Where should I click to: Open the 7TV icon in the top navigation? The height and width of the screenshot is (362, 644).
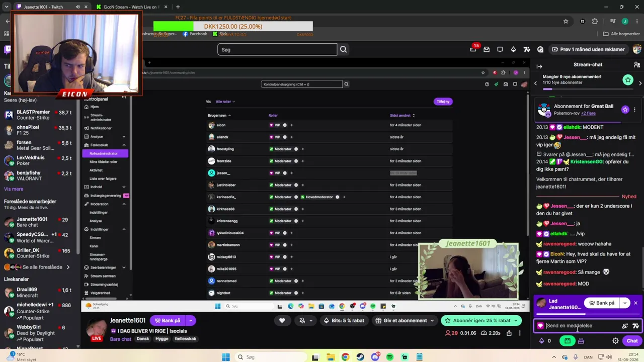tap(527, 49)
